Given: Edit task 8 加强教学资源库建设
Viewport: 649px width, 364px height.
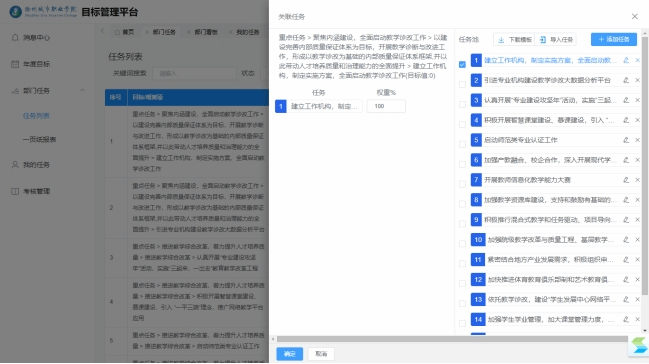Looking at the screenshot, I should 626,200.
